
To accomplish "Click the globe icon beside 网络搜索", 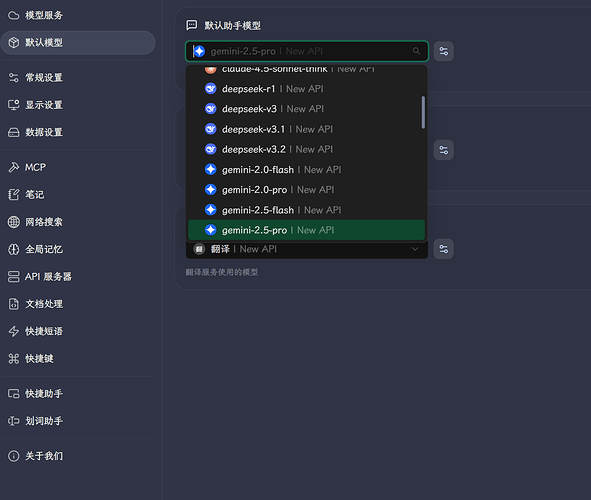I will (x=14, y=222).
